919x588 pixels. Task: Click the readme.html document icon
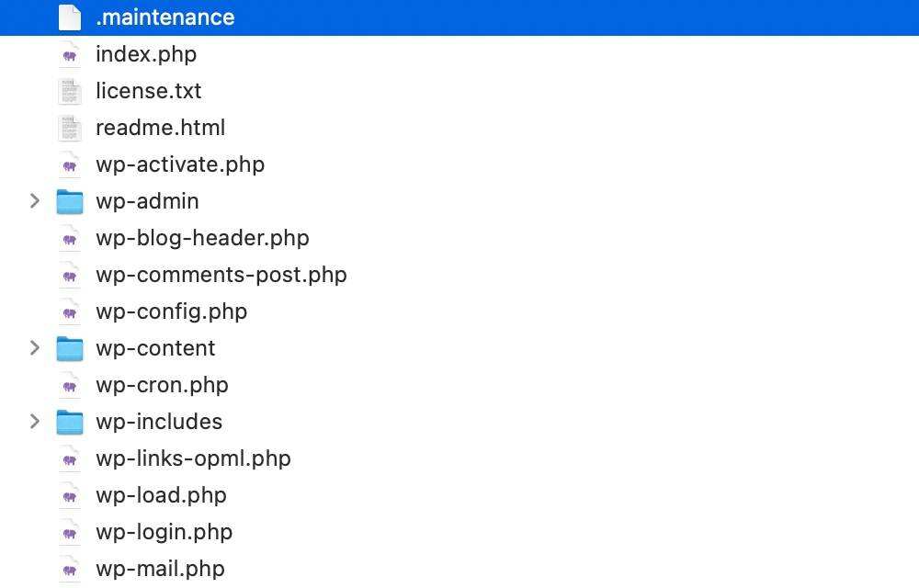70,128
